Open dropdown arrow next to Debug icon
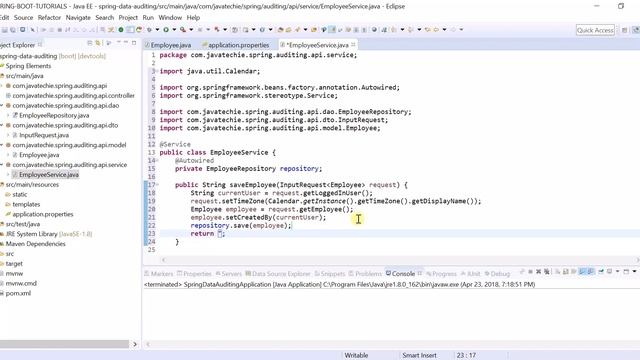The image size is (640, 360). (157, 30)
